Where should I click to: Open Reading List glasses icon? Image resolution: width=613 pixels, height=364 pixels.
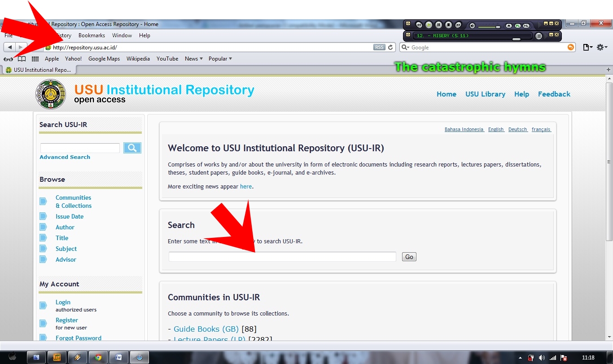coord(9,59)
